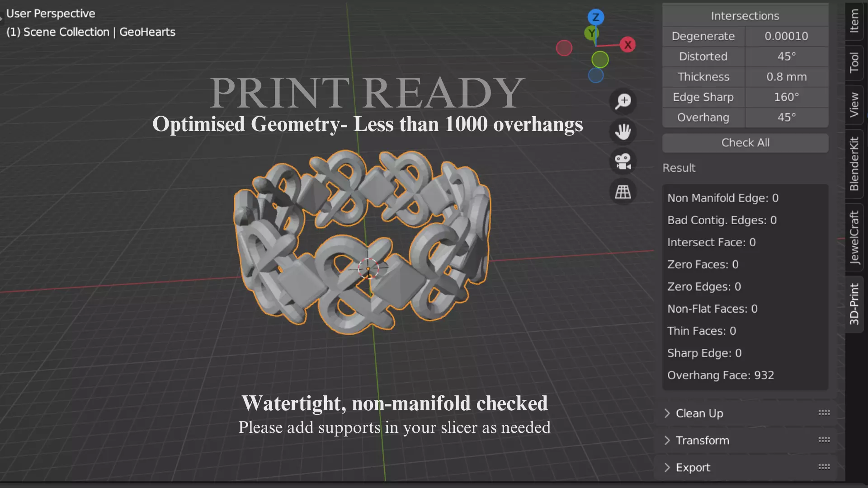Open the BlenderKit sidebar tab

click(x=854, y=164)
